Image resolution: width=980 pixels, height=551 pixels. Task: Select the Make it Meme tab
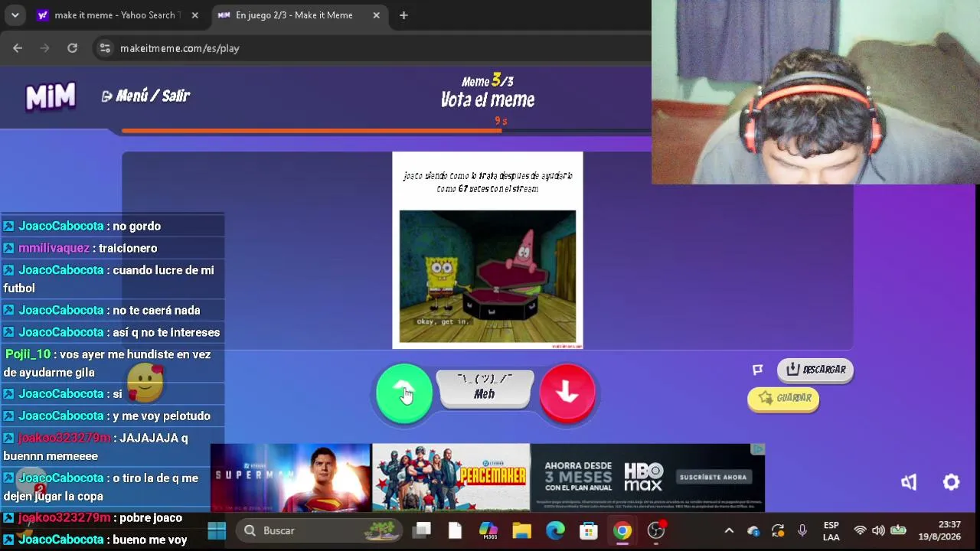294,15
